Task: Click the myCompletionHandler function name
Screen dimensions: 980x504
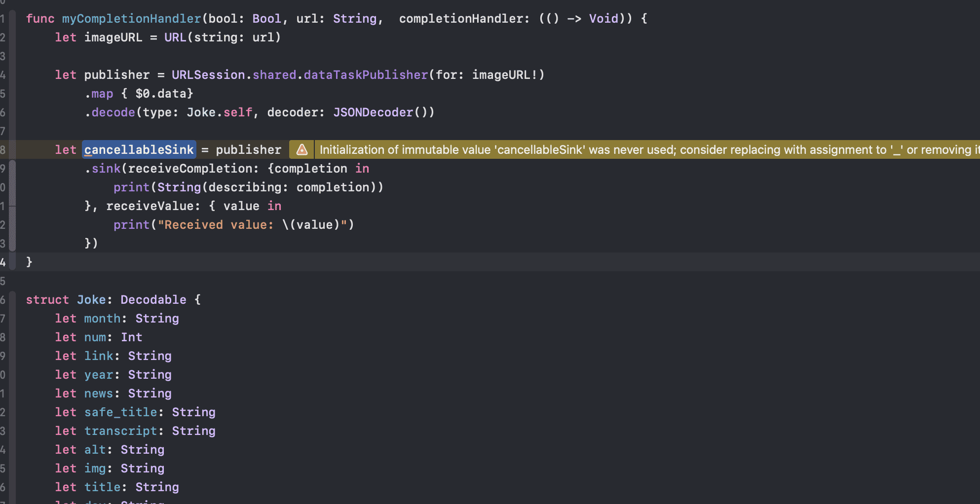Action: click(x=131, y=19)
